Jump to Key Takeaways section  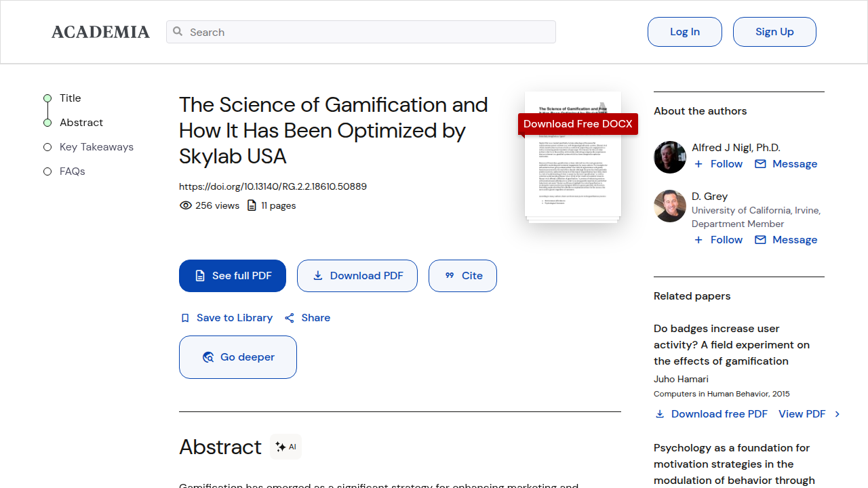click(96, 147)
